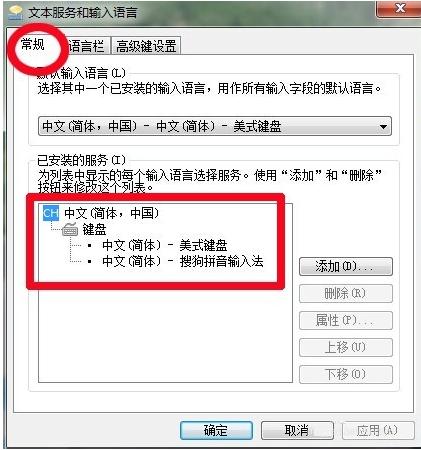
Task: Select 中文(简体) - 美式键盘 in the list
Action: 165,245
